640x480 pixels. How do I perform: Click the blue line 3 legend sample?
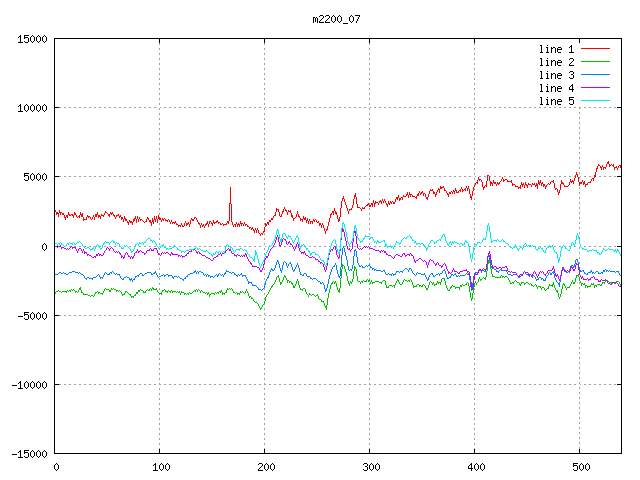tap(595, 75)
